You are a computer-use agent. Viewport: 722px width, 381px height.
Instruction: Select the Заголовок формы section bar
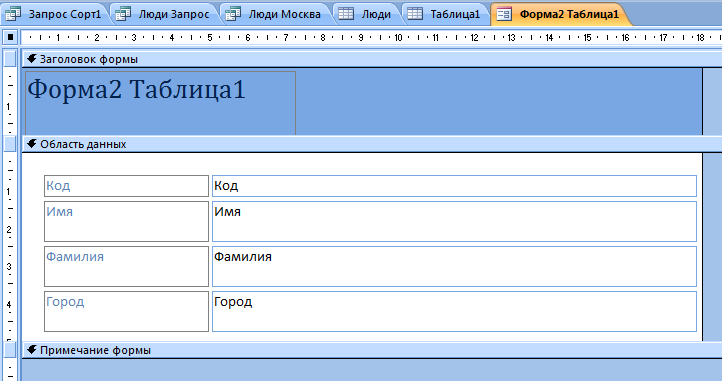pyautogui.click(x=372, y=59)
